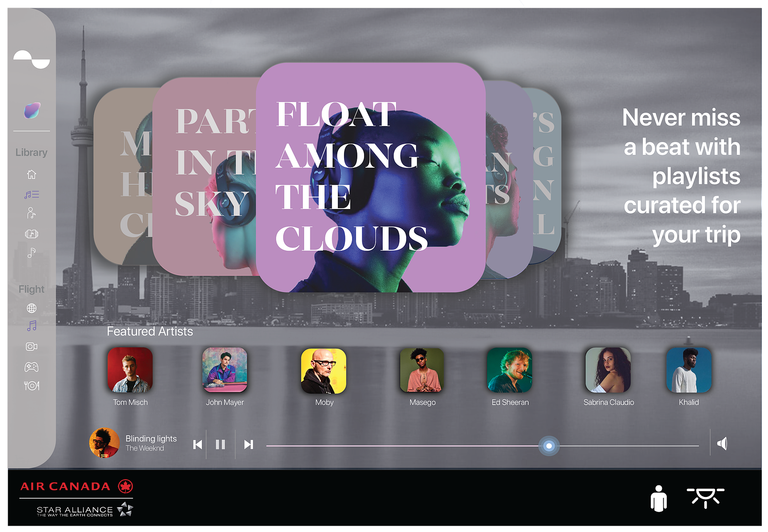Call flight attendant with person icon
The width and height of the screenshot is (768, 532).
(659, 498)
